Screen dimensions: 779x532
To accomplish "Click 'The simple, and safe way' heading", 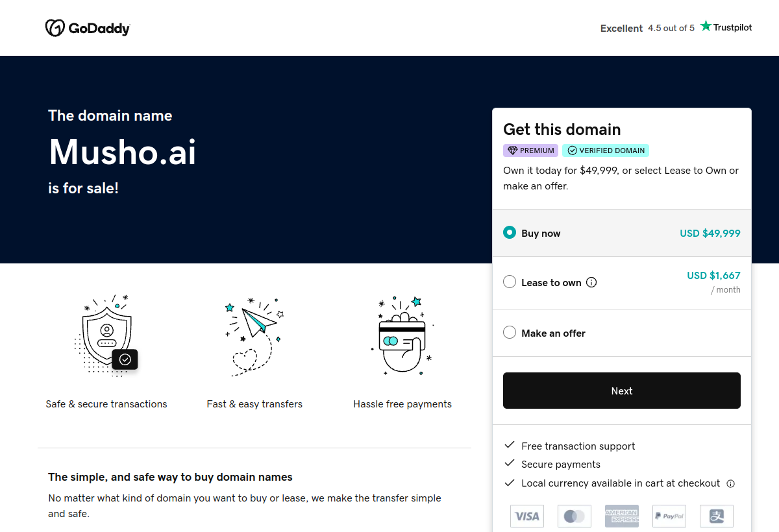I will (x=170, y=477).
